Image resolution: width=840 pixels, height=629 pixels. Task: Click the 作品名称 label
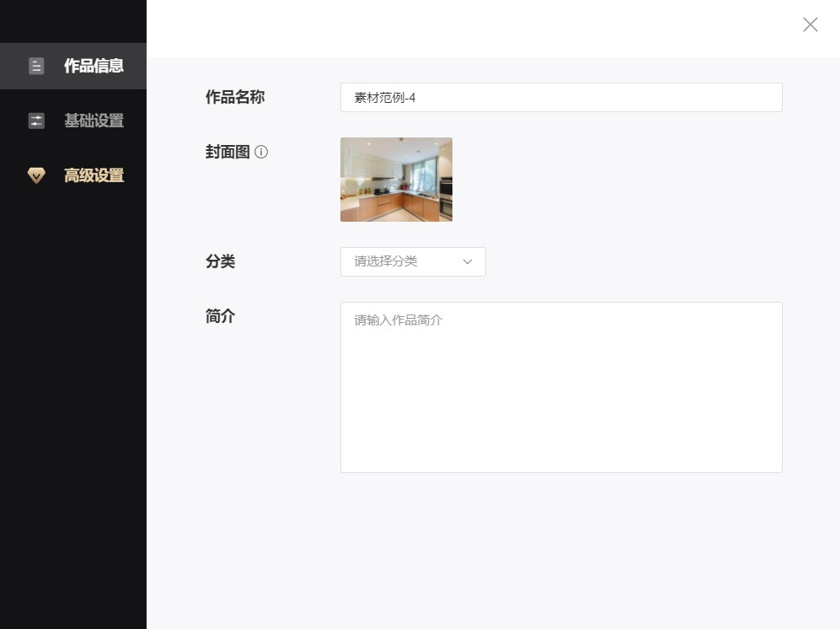[x=234, y=97]
